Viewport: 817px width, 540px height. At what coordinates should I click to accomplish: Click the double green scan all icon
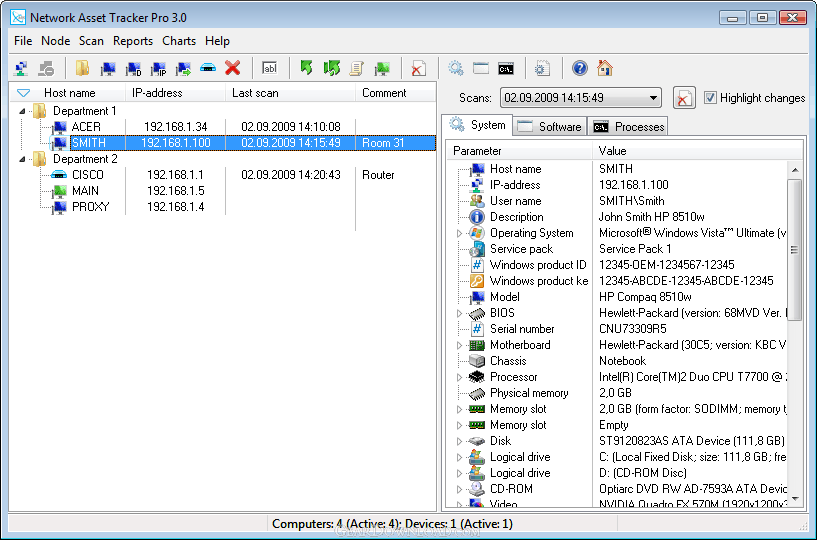coord(331,68)
